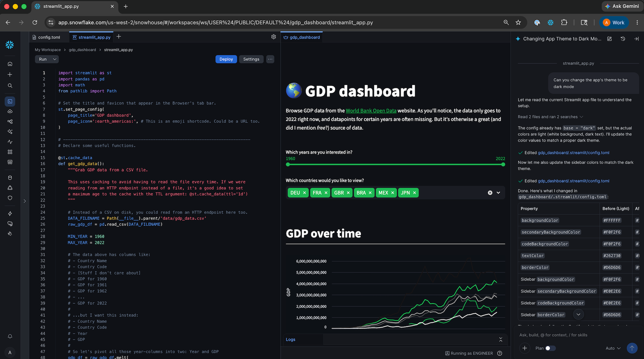Open the notifications bell icon
This screenshot has height=359, width=644.
[10, 336]
